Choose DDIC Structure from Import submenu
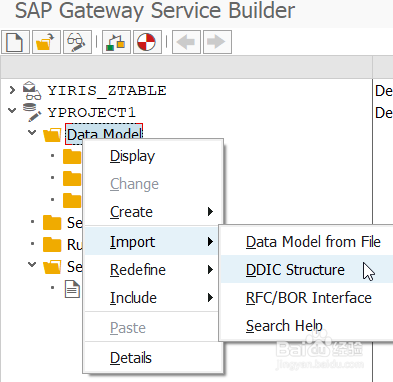 (295, 270)
